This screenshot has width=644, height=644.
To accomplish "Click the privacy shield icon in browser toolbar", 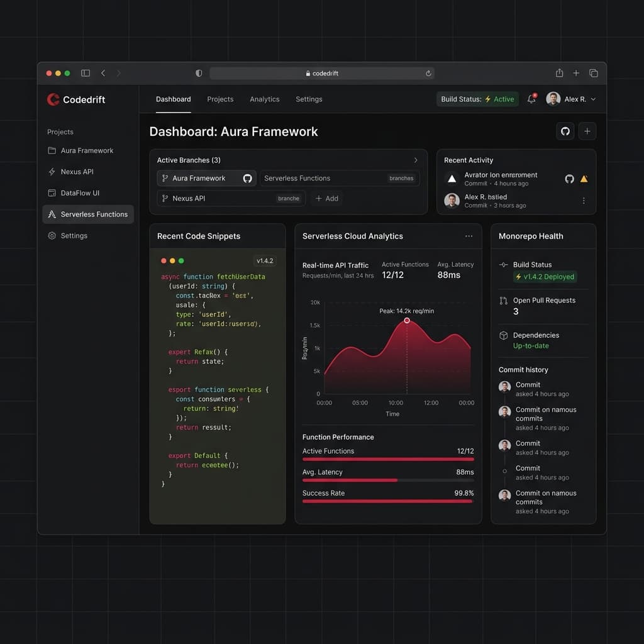I will click(x=199, y=73).
